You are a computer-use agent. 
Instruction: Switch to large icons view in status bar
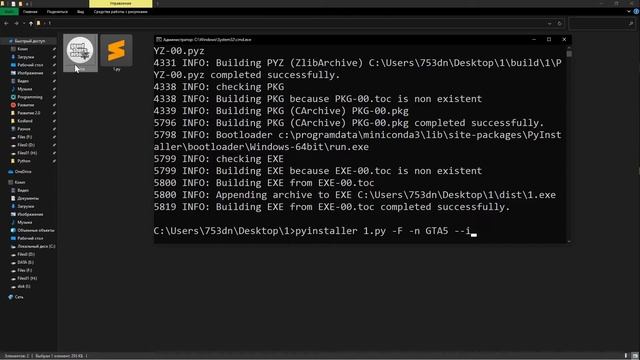click(635, 356)
